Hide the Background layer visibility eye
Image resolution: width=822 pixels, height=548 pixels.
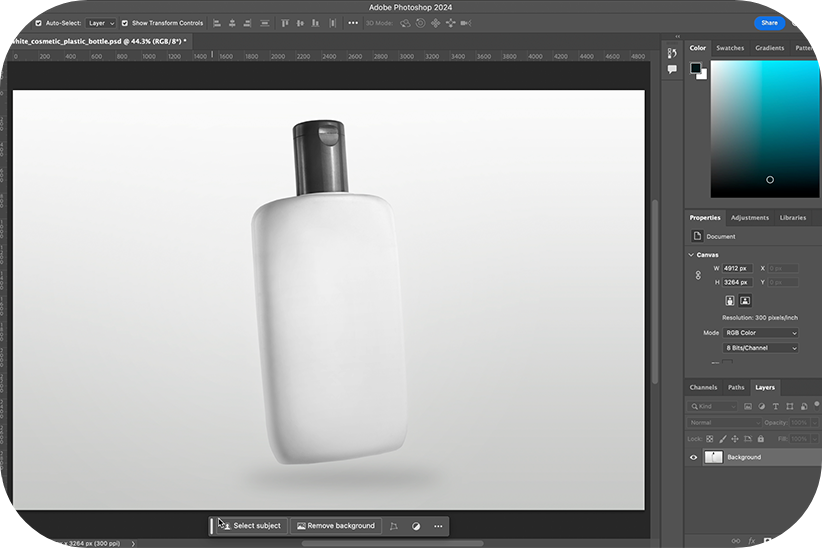tap(694, 457)
